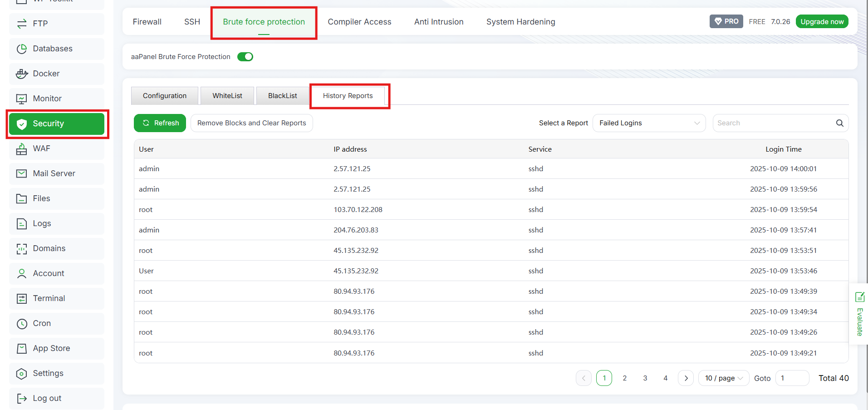
Task: Open Databases via its pie icon
Action: [21, 49]
